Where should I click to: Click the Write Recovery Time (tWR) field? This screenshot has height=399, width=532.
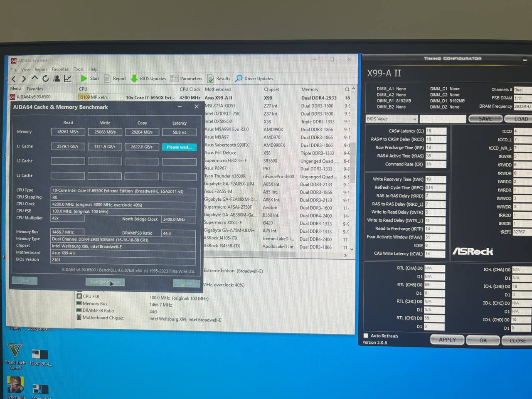[435, 179]
